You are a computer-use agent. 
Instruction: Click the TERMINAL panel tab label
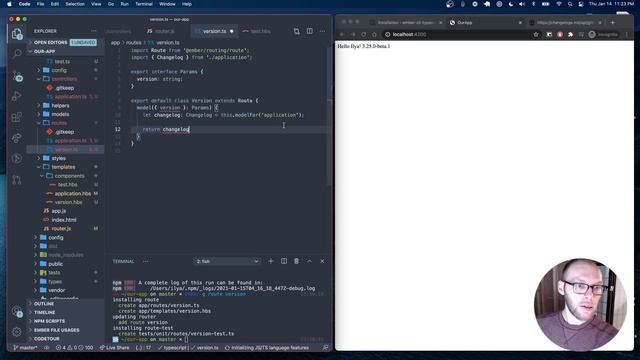pos(123,261)
